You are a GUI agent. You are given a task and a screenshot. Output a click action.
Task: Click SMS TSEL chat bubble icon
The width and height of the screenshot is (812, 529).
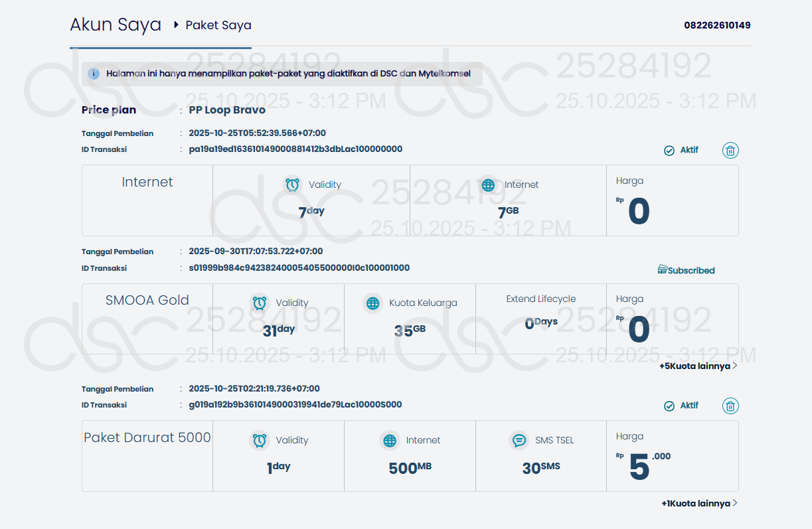click(x=519, y=440)
